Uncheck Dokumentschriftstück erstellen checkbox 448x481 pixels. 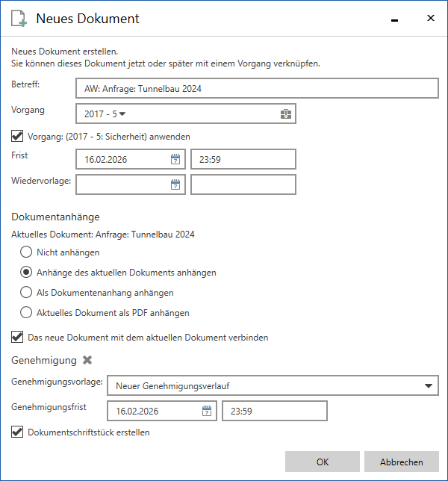[x=17, y=432]
